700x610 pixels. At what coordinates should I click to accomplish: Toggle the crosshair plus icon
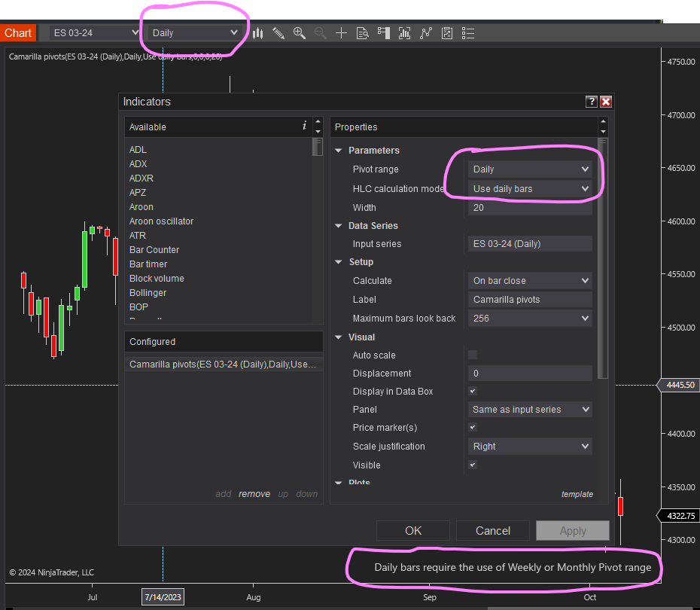coord(341,33)
